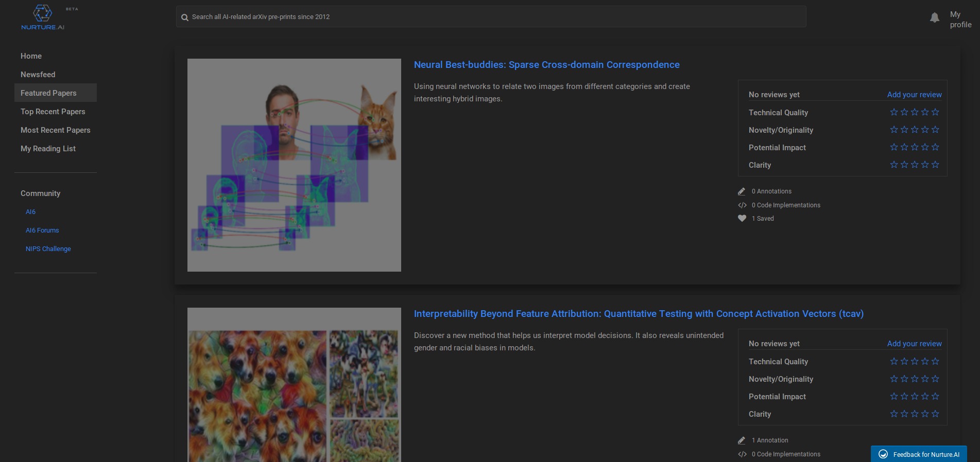Image resolution: width=980 pixels, height=462 pixels.
Task: Show Most Recent Papers
Action: click(56, 130)
